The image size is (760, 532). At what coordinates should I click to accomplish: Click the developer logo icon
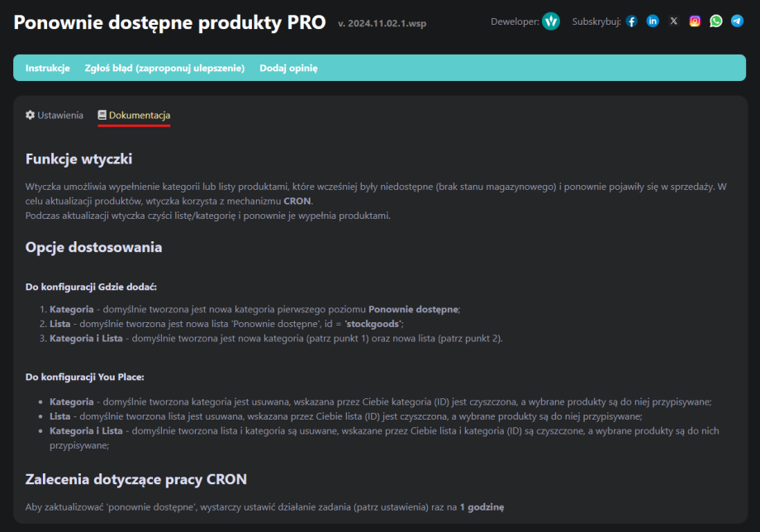click(x=551, y=21)
